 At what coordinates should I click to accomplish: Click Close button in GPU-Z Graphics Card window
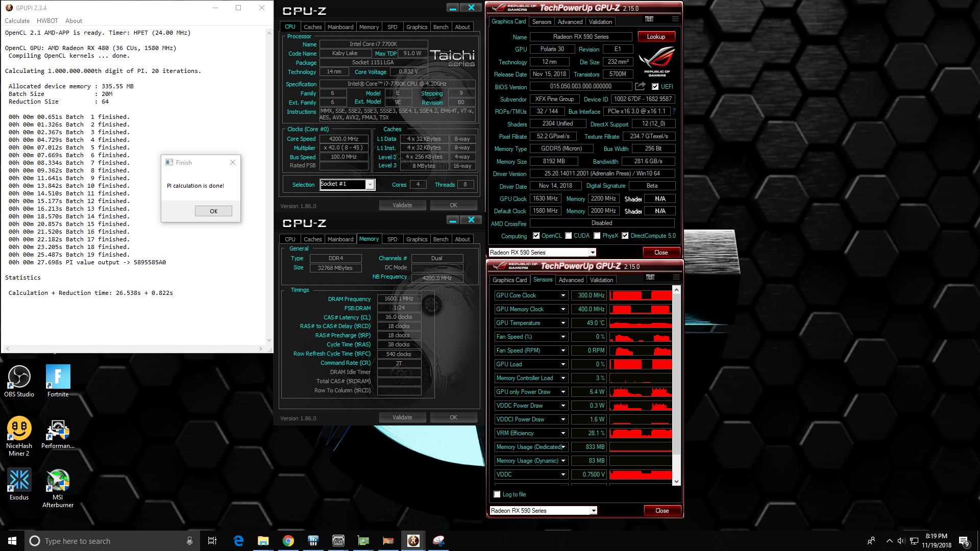point(661,253)
